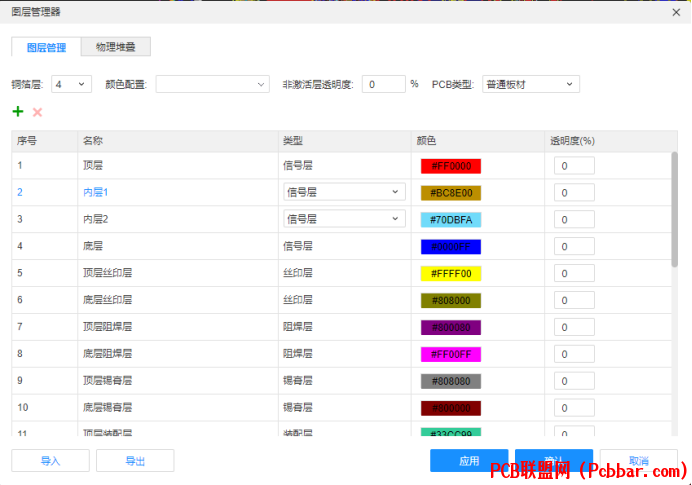Click the 名称 column header

click(178, 141)
